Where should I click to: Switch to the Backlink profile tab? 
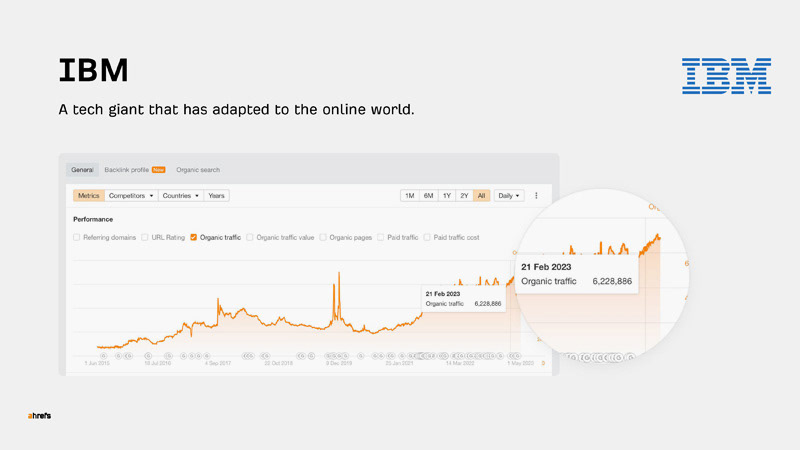pos(127,170)
